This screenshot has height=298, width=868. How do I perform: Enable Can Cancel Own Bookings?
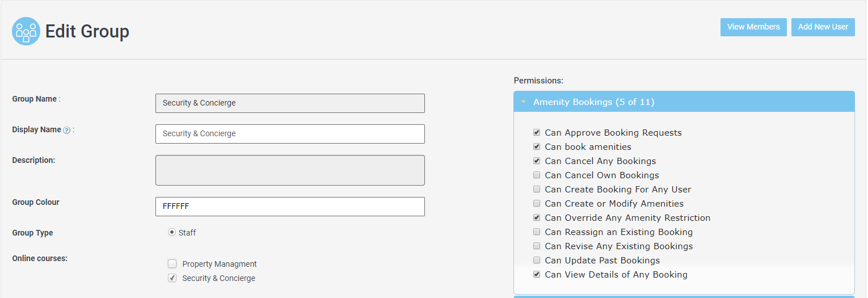tap(537, 175)
